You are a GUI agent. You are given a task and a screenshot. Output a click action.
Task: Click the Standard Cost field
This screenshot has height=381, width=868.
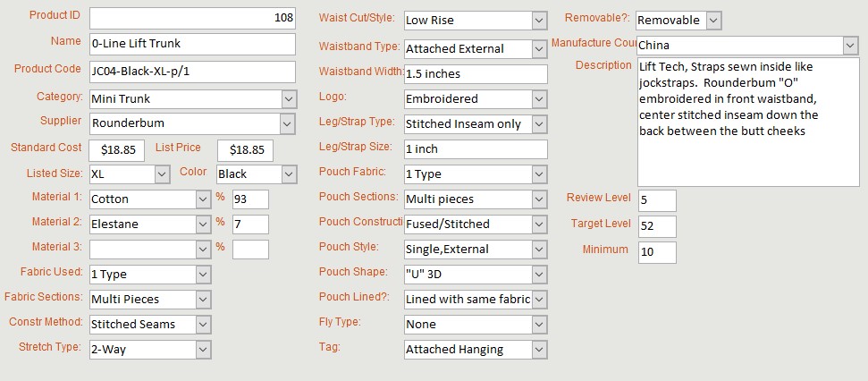(116, 151)
